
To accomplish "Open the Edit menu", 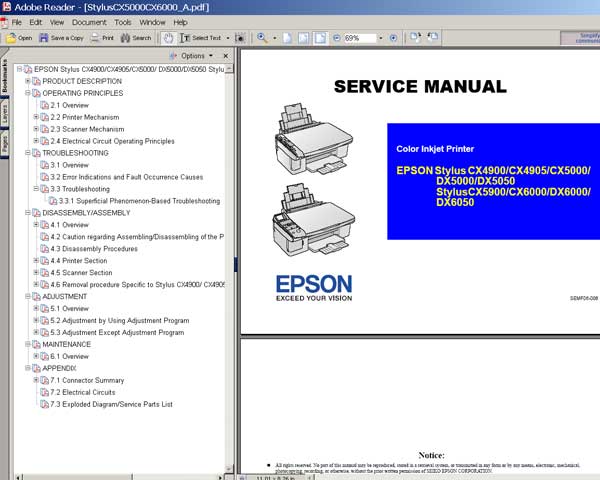I will click(36, 22).
